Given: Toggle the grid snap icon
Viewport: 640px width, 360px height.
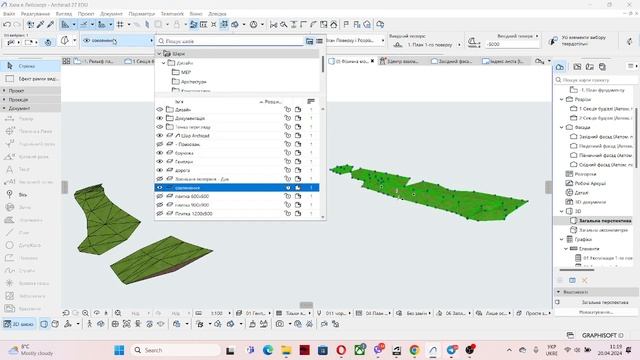Looking at the screenshot, I should click(120, 24).
